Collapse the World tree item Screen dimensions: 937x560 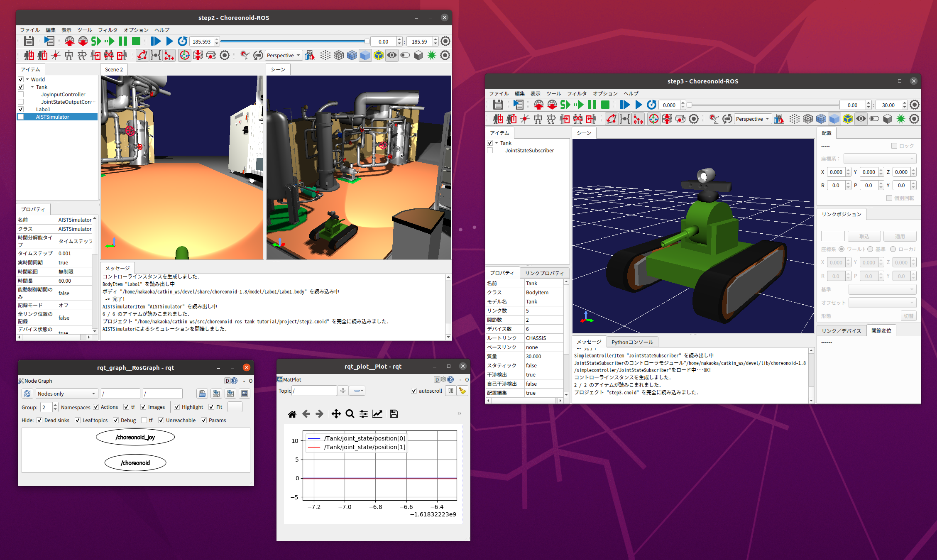pos(27,79)
